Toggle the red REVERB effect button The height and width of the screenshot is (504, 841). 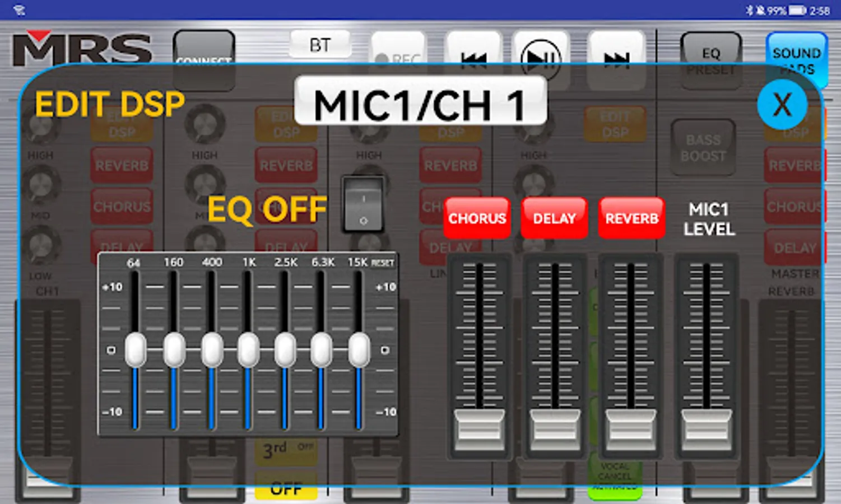tap(631, 218)
